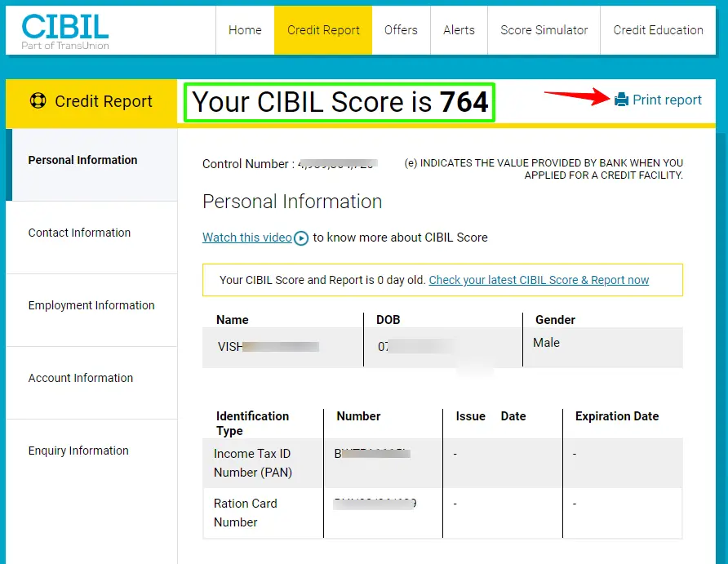Click the printer icon beside Print report
Image resolution: width=728 pixels, height=564 pixels.
[621, 100]
